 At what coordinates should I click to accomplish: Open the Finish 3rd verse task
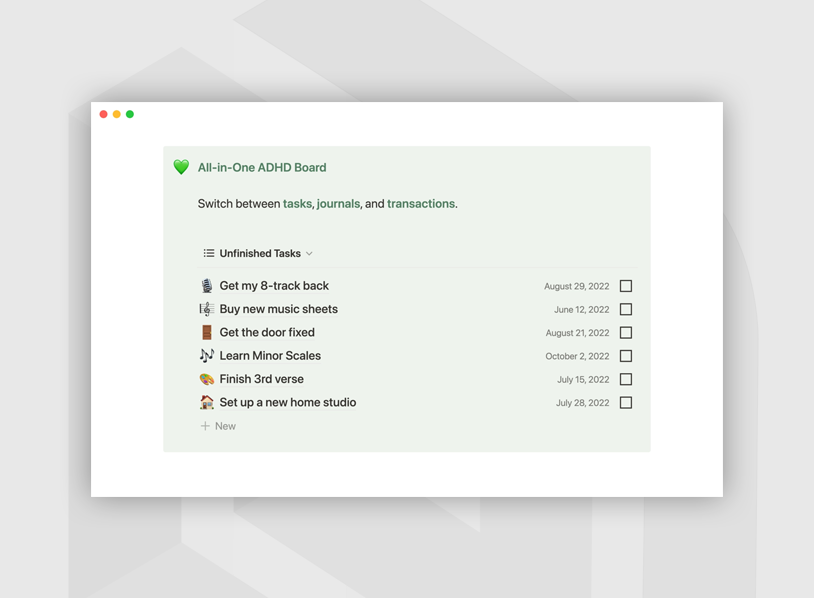click(x=262, y=379)
